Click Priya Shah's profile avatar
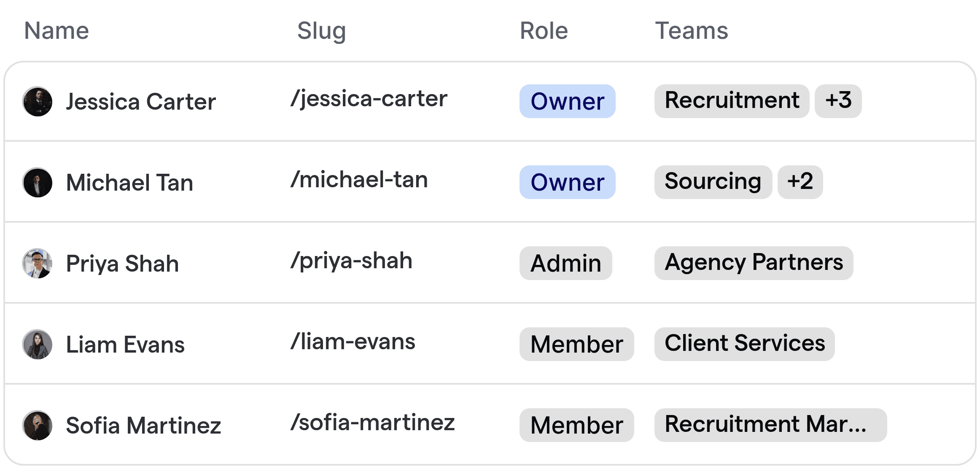Viewport: 980px width, 469px height. 37,263
